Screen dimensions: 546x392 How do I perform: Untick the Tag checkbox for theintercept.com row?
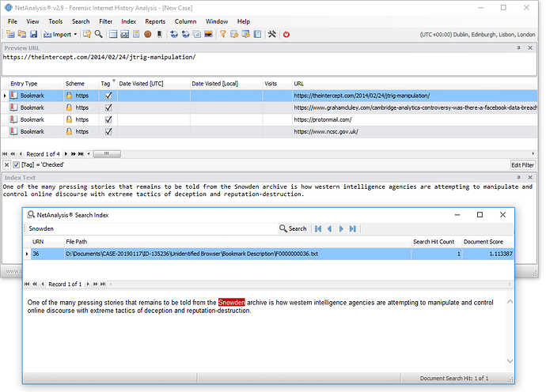(x=108, y=96)
